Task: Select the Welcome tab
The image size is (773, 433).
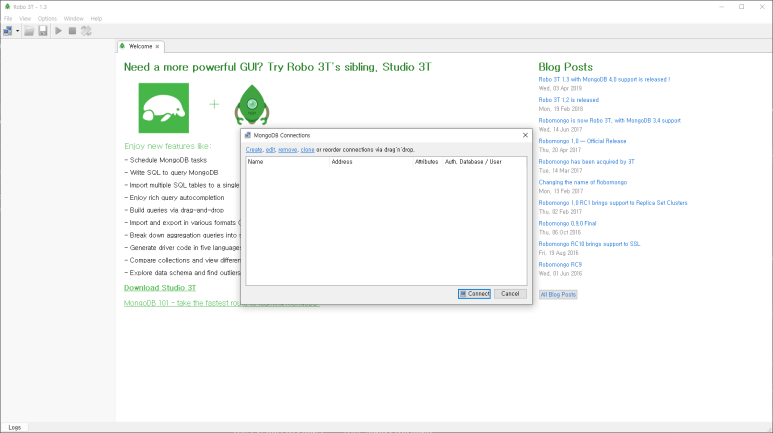Action: 140,46
